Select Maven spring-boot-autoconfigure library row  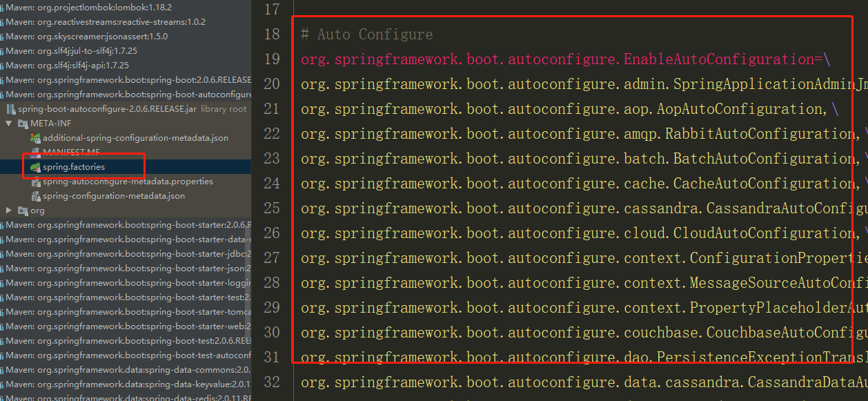click(128, 95)
